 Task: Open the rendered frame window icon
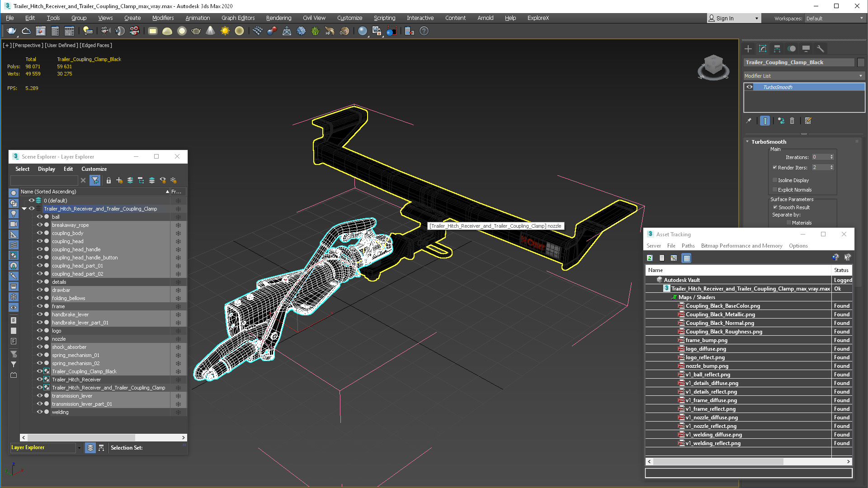point(41,31)
